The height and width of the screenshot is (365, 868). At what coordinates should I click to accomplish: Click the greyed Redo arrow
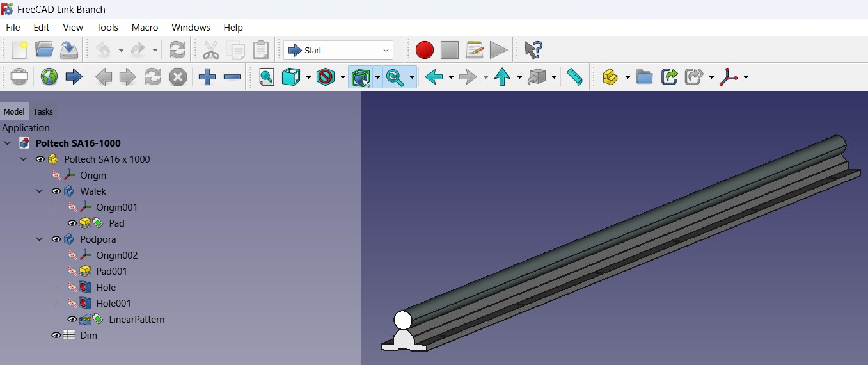pos(138,50)
